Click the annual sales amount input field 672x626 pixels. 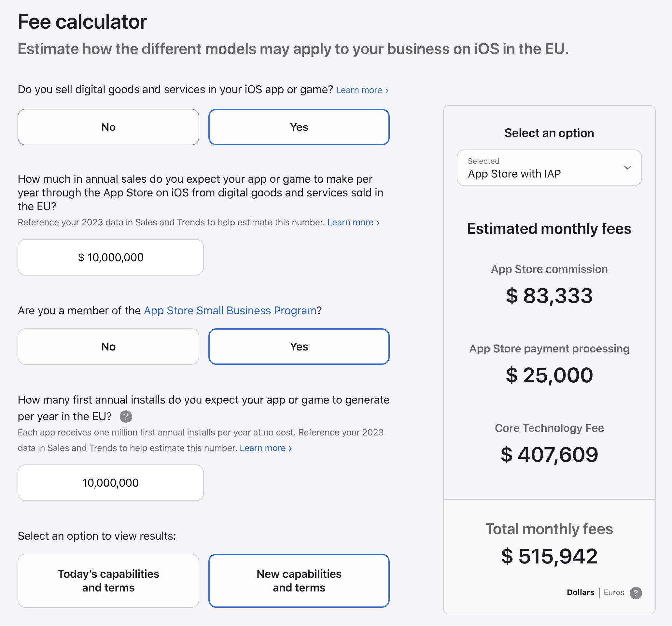[111, 257]
